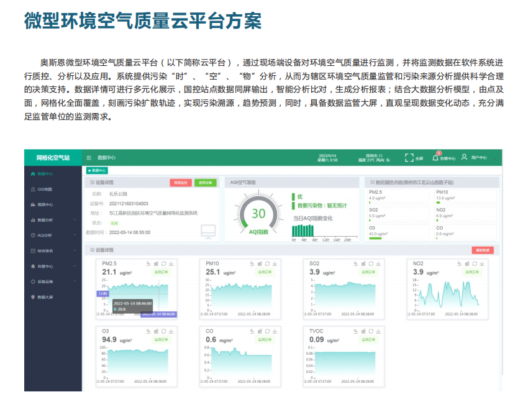
Task: Select the 数据中心 page tab
Action: pyautogui.click(x=97, y=170)
